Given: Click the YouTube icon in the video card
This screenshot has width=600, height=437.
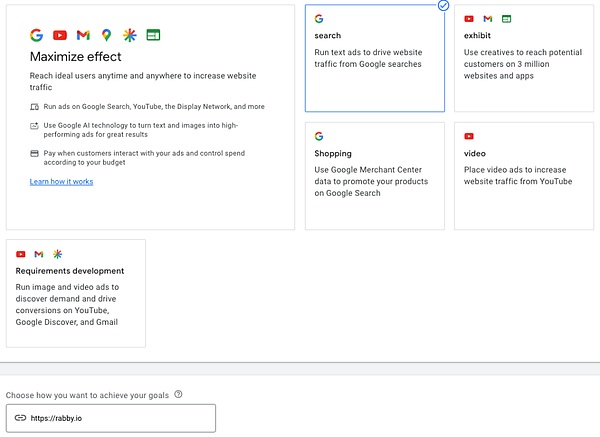Looking at the screenshot, I should (469, 136).
